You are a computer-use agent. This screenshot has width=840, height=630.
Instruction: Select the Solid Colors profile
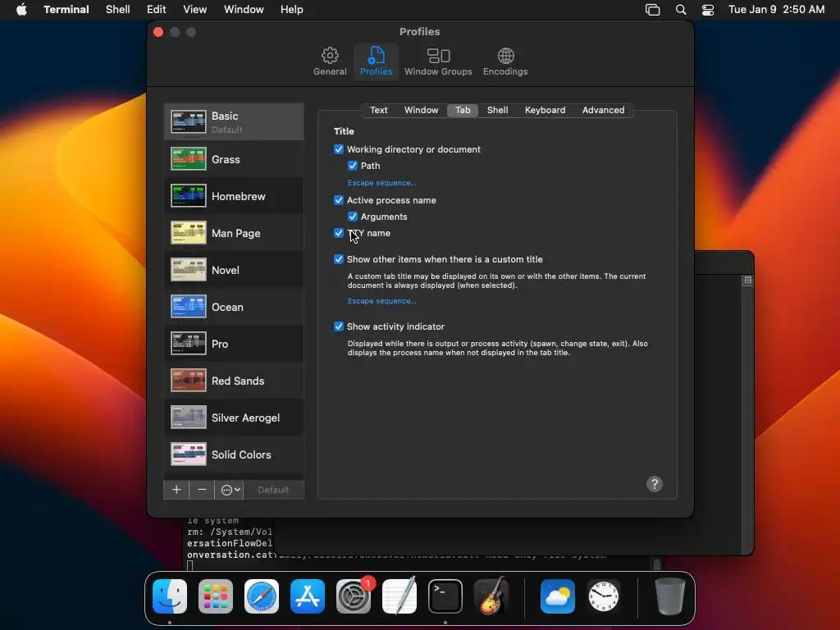[x=234, y=454]
